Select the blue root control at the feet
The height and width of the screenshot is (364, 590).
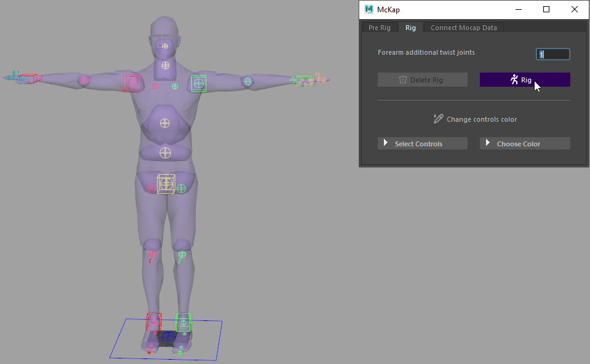tap(168, 336)
